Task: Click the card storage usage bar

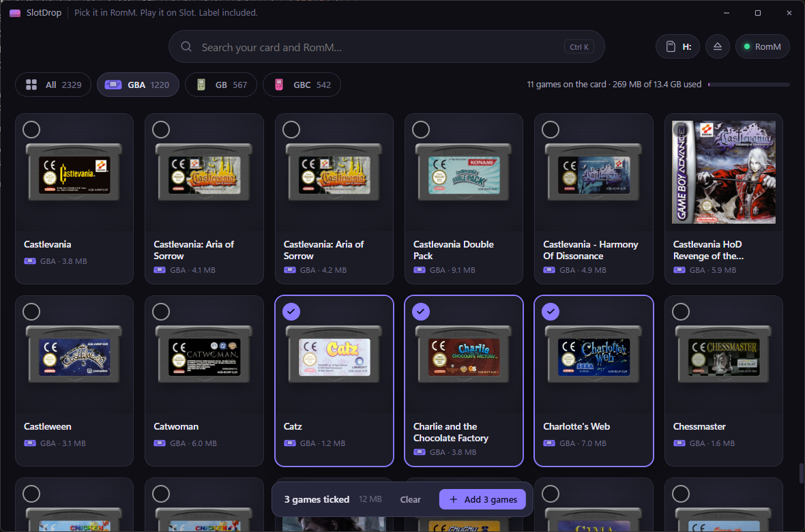Action: click(749, 85)
